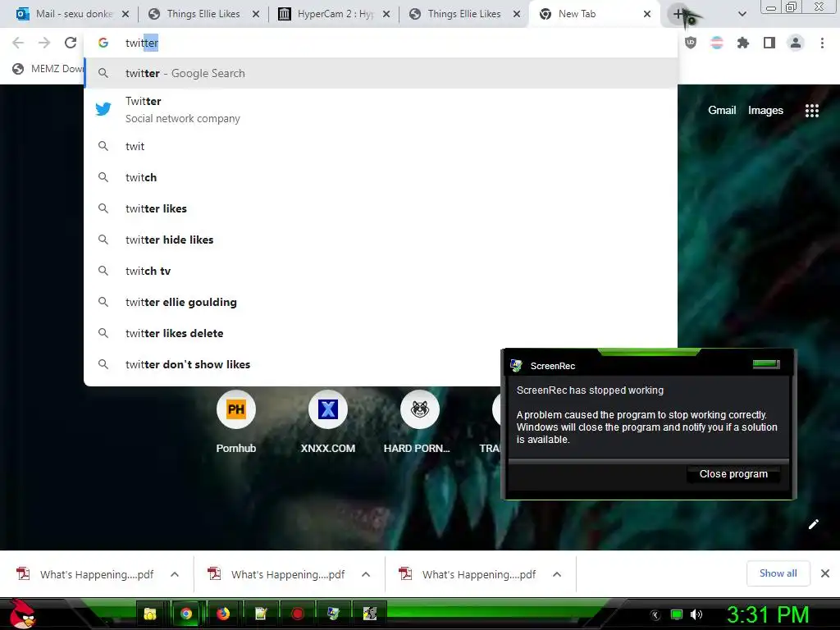Screen dimensions: 840x630
Task: Expand options for second What's Happening pdf
Action: [x=366, y=574]
